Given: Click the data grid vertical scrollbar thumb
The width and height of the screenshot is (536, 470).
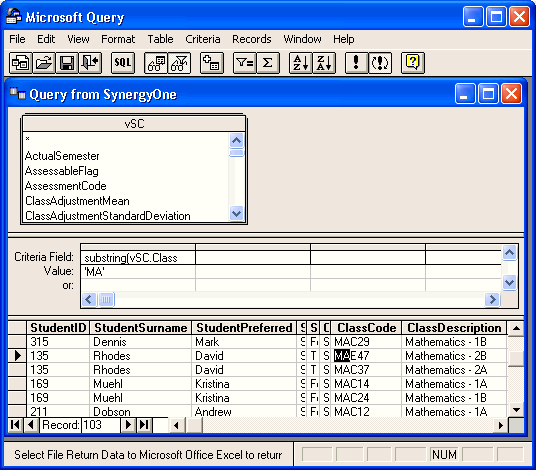Looking at the screenshot, I should 516,358.
